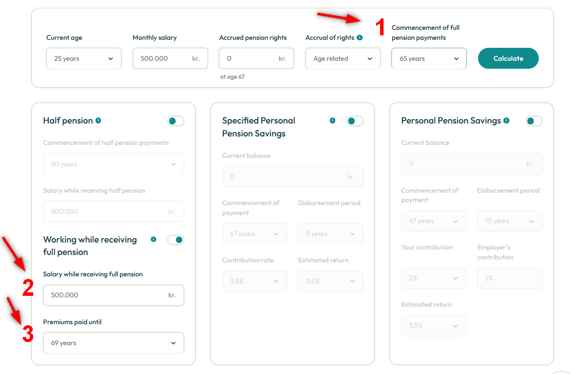Open info icon for Specified Personal Pension Savings
The height and width of the screenshot is (374, 588).
[x=332, y=121]
